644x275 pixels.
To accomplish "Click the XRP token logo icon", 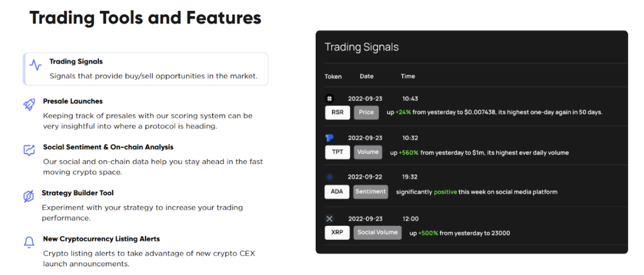I will tap(329, 219).
